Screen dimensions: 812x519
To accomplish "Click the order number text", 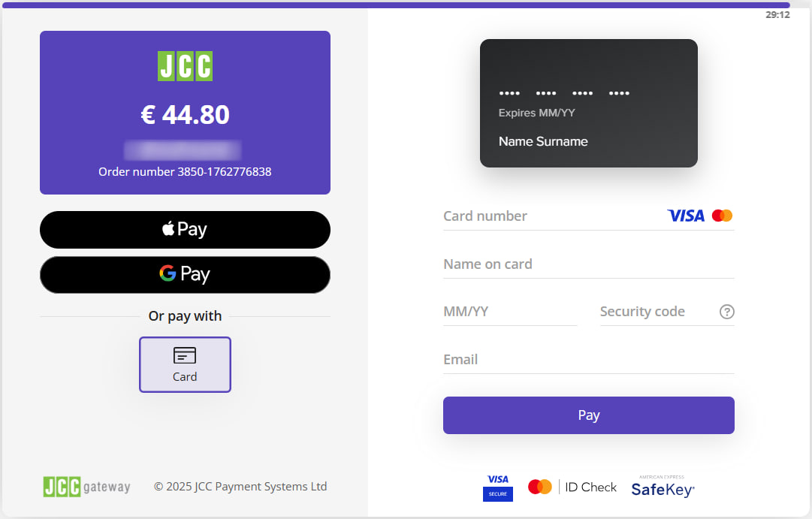I will click(185, 172).
